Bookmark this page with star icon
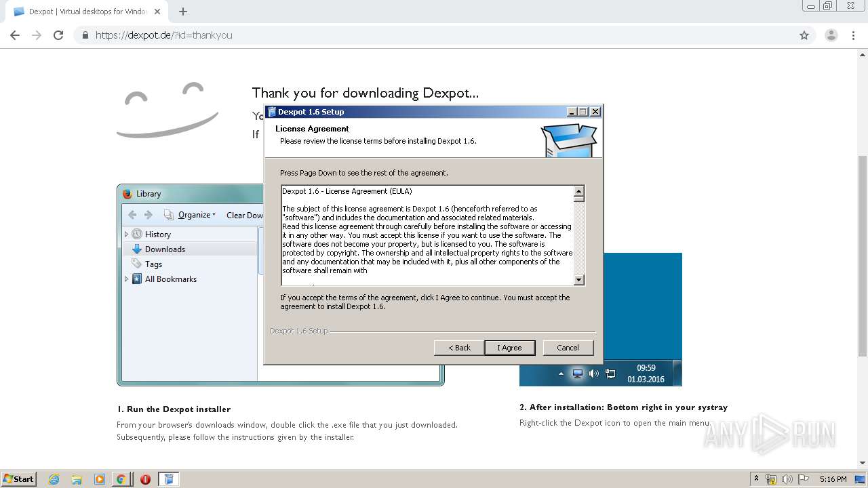 coord(804,35)
